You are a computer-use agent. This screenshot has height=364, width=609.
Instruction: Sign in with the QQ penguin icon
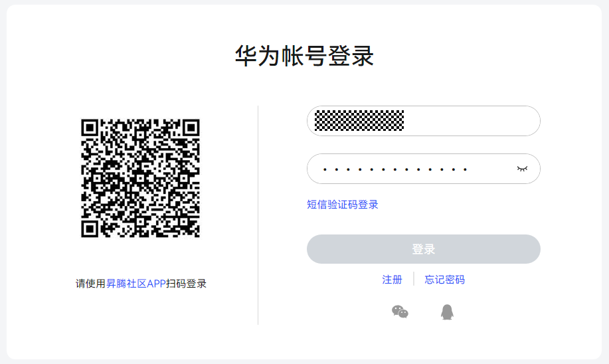[447, 312]
